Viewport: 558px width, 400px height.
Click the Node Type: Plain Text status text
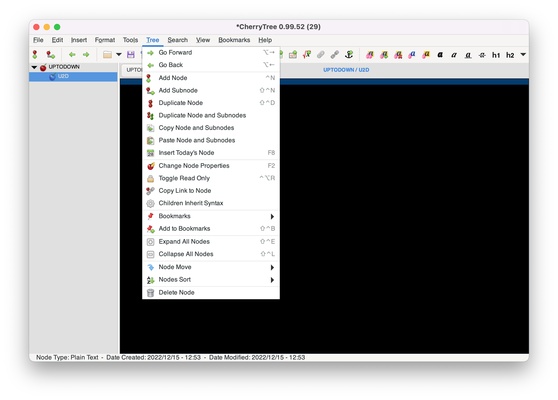(x=67, y=357)
